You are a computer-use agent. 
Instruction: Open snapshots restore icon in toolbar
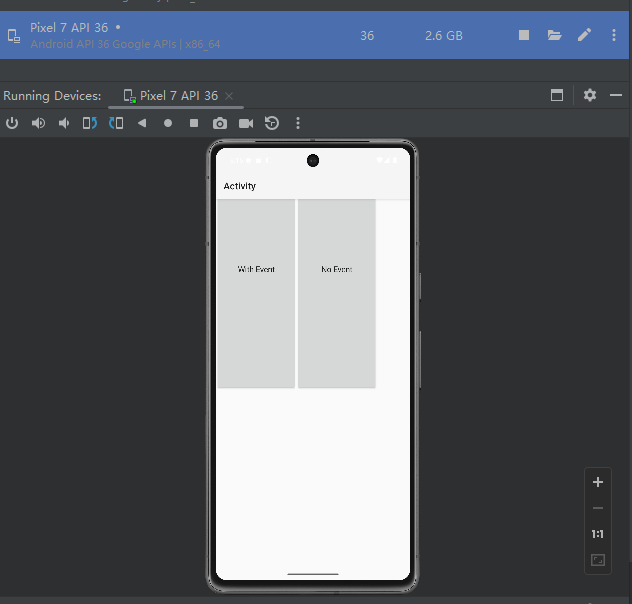pos(272,123)
